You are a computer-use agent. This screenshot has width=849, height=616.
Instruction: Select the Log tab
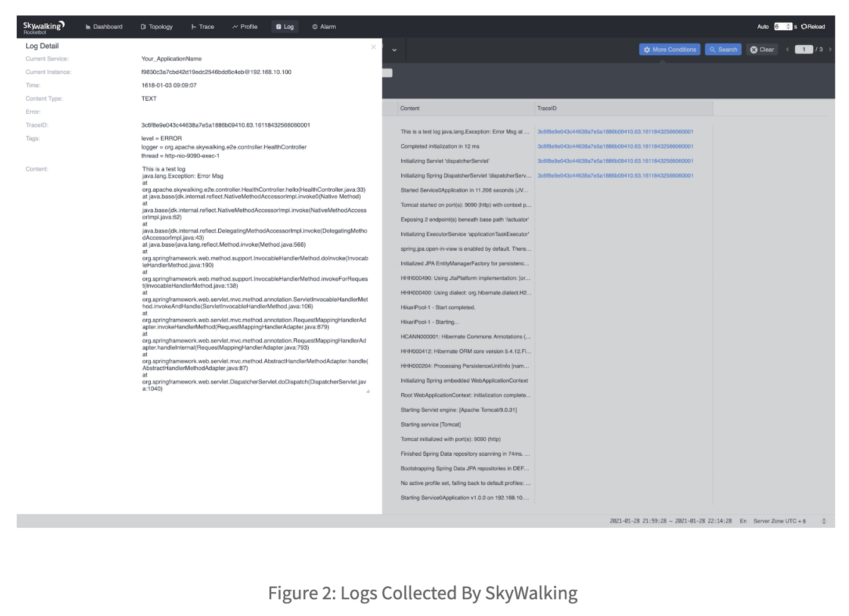point(284,27)
